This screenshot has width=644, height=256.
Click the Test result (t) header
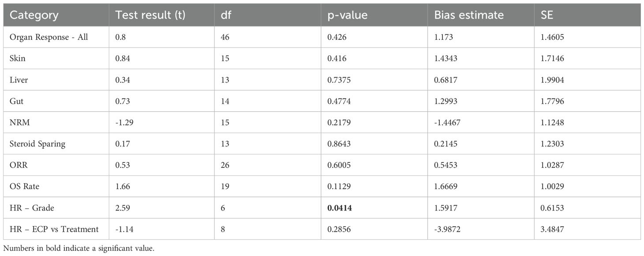[x=150, y=15]
